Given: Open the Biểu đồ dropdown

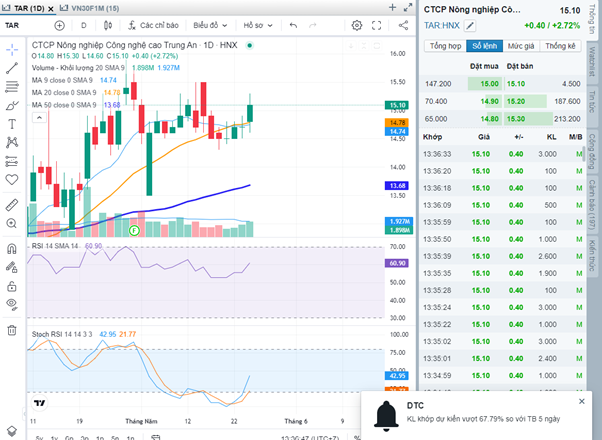Looking at the screenshot, I should (x=210, y=25).
